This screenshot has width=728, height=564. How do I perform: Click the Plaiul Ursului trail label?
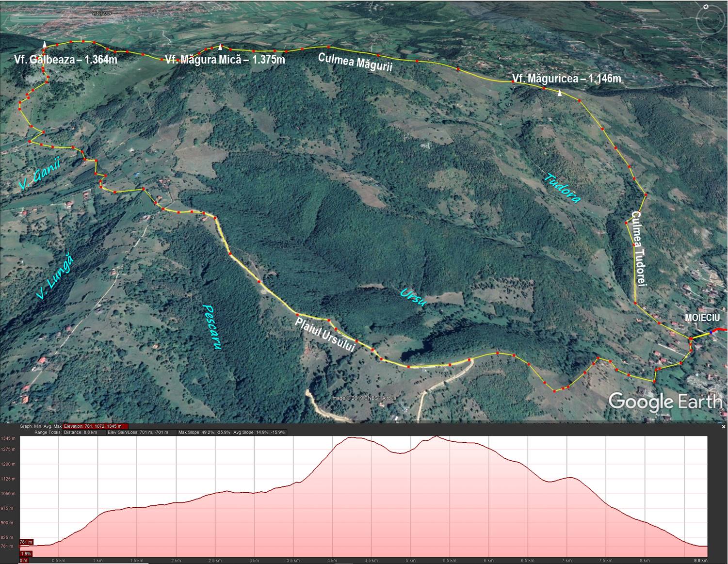pos(325,335)
